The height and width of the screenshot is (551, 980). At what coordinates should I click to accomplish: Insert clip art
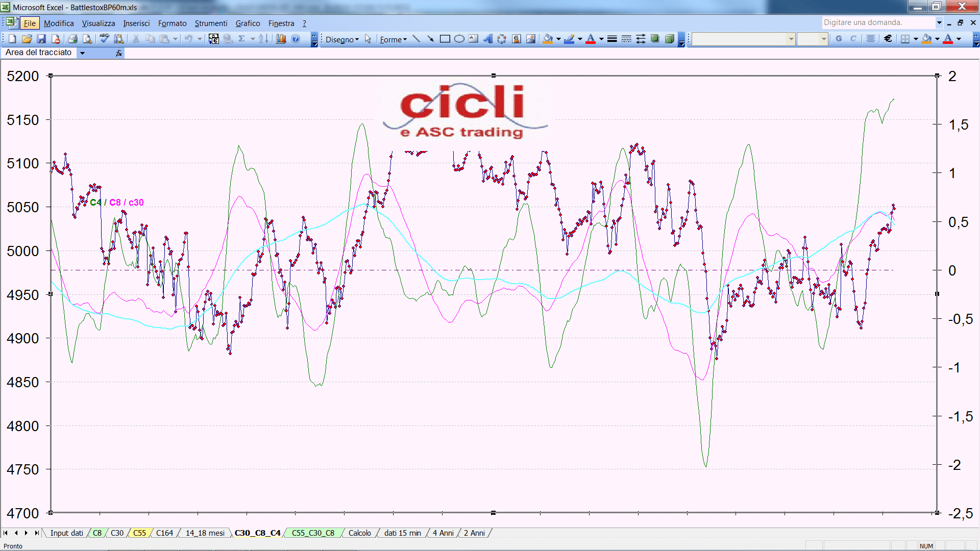click(517, 39)
